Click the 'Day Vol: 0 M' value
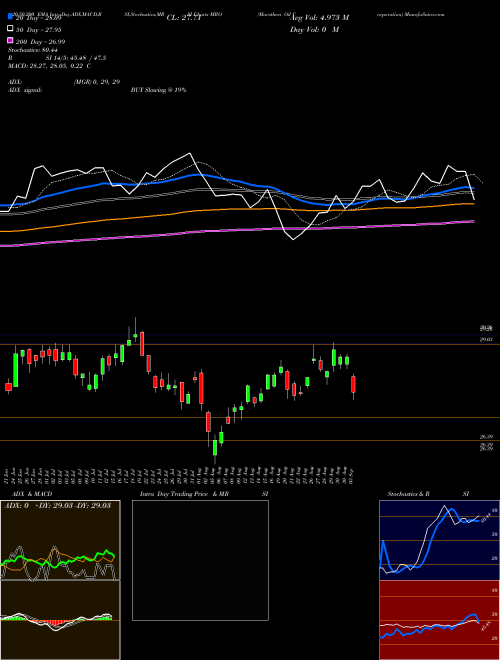 (314, 29)
